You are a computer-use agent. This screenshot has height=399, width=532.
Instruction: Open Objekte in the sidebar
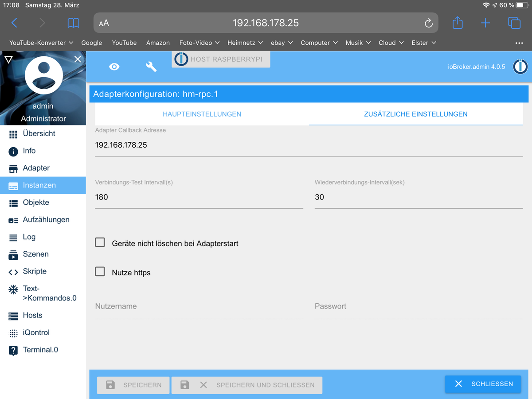[x=43, y=203]
